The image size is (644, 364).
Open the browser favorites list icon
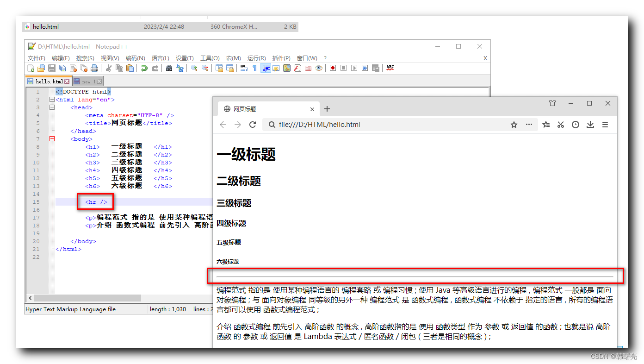(x=546, y=125)
